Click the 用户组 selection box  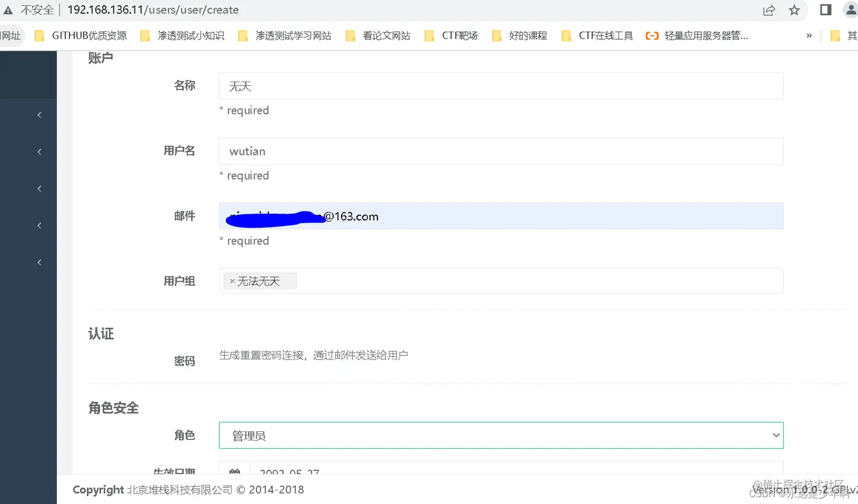pos(501,281)
